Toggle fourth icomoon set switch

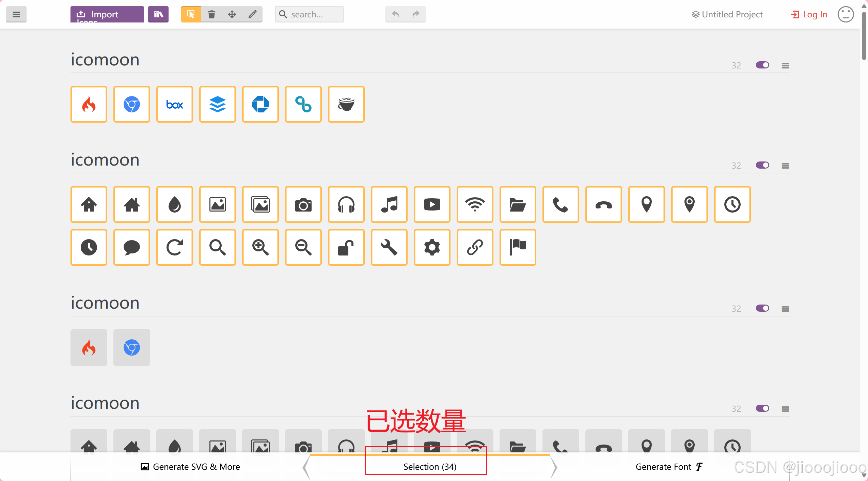pyautogui.click(x=762, y=408)
